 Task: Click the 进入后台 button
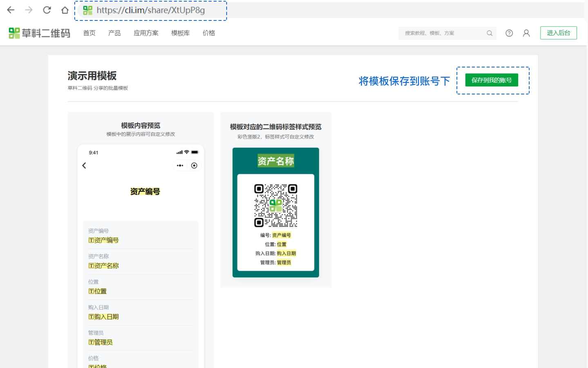coord(558,33)
